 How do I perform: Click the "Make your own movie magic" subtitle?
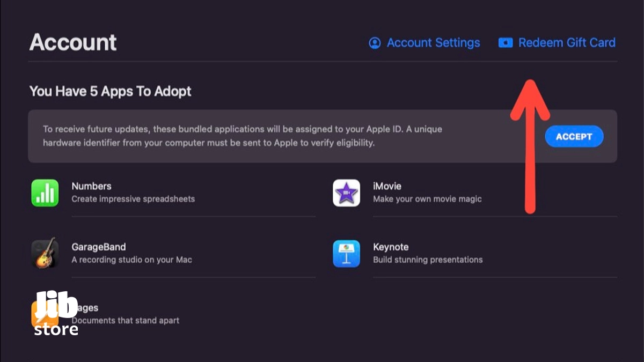[x=427, y=199]
